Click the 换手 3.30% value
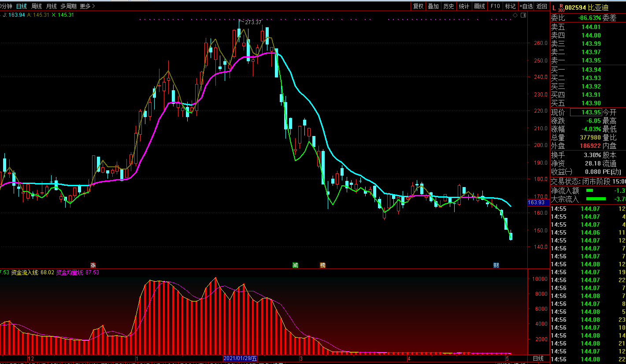This screenshot has height=364, width=626. coord(593,155)
